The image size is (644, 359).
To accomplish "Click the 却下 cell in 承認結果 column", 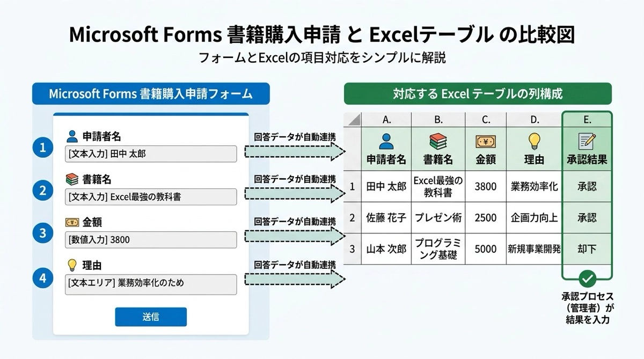I will [x=587, y=249].
